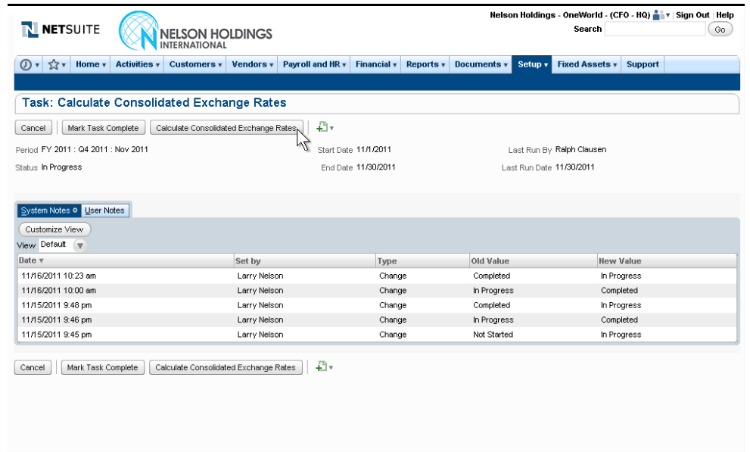Click the bottom green new-record page icon
The width and height of the screenshot is (750, 452).
tap(321, 367)
